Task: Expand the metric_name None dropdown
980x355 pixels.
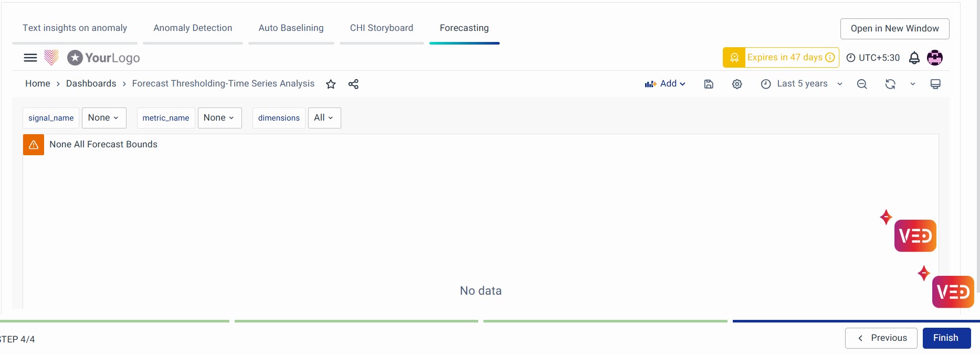Action: (219, 118)
